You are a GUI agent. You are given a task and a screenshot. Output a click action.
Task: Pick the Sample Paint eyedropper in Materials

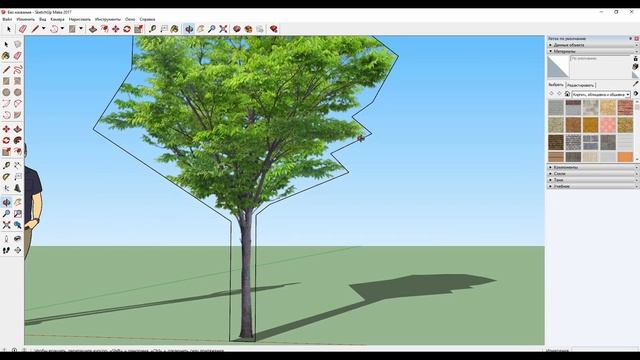point(636,84)
